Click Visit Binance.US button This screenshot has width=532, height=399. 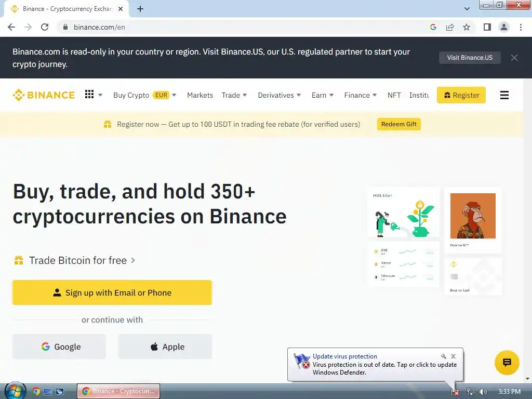point(470,58)
